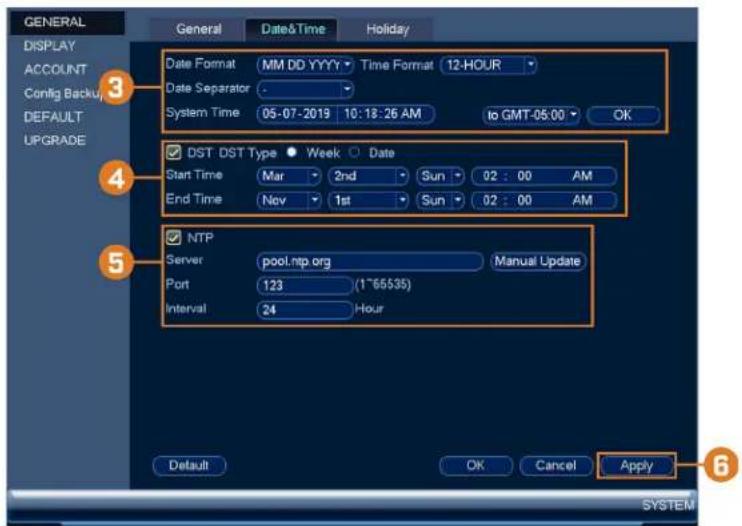
Task: Open the General tab
Action: pyautogui.click(x=198, y=29)
